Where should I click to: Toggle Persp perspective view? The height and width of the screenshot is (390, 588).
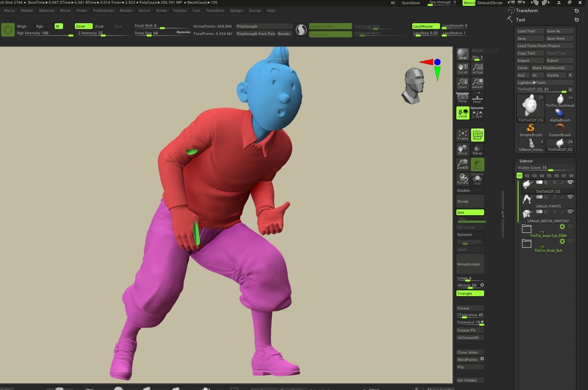click(x=462, y=98)
